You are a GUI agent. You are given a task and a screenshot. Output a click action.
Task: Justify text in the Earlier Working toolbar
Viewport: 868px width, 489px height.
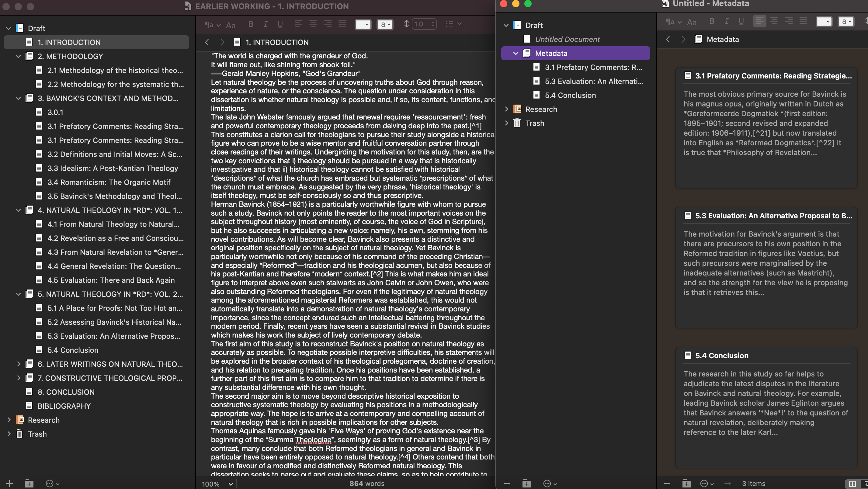[342, 24]
